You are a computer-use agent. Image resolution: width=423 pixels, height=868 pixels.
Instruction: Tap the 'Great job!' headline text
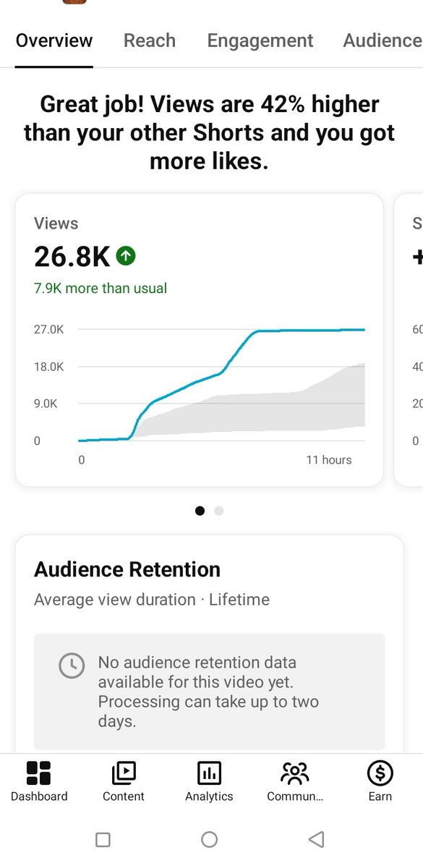pyautogui.click(x=210, y=133)
